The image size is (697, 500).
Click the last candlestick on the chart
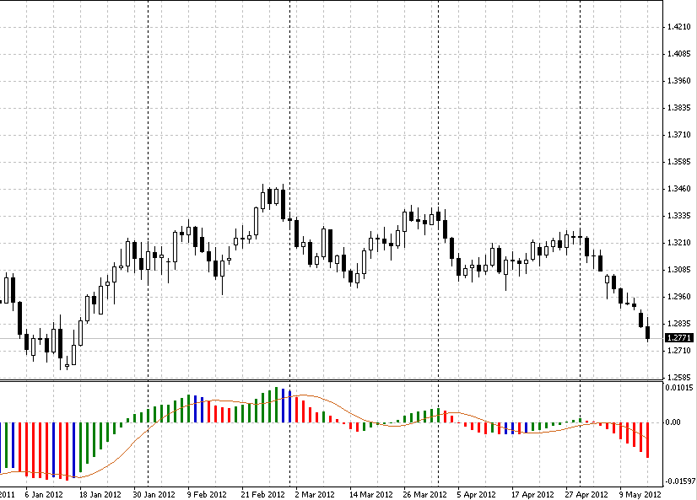click(648, 332)
